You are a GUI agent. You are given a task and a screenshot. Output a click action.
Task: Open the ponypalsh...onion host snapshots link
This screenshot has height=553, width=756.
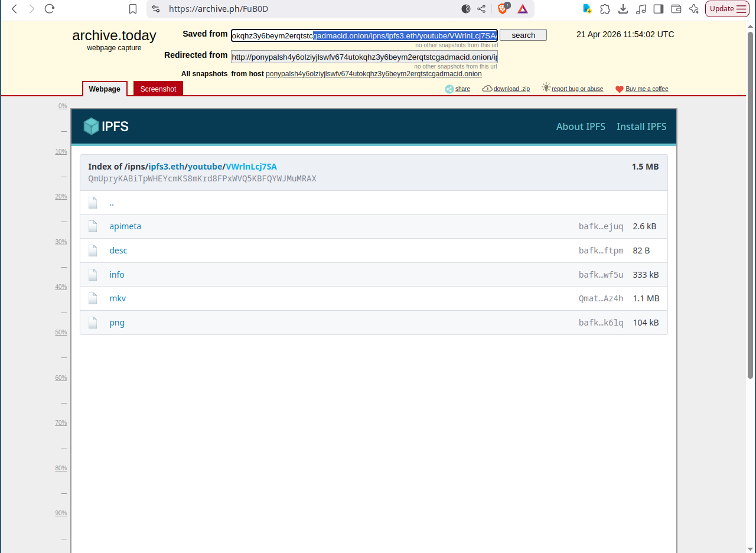[374, 74]
